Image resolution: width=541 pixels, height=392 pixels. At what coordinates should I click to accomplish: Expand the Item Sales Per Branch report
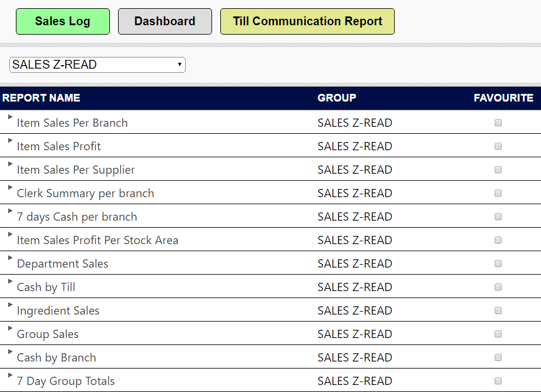[9, 118]
